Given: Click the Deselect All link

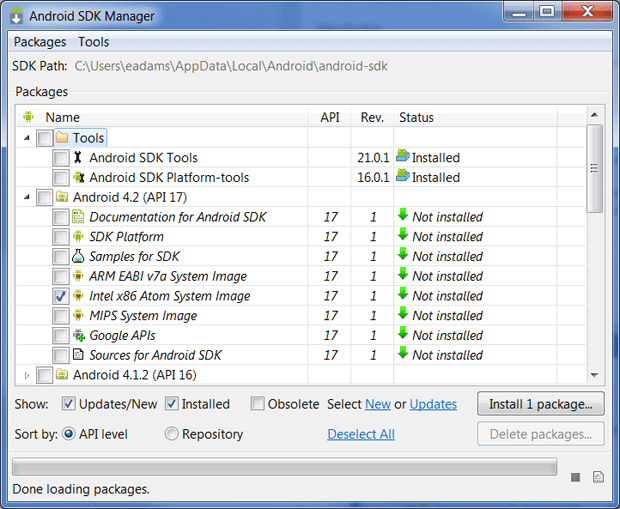Looking at the screenshot, I should click(361, 434).
